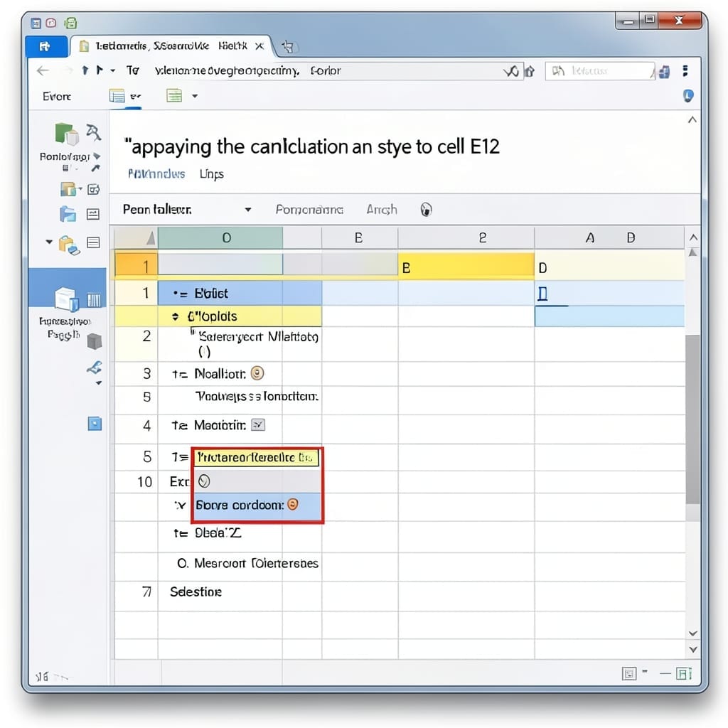Click the blue paint brush sidebar icon
Viewport: 728px width, 728px height.
(95, 368)
